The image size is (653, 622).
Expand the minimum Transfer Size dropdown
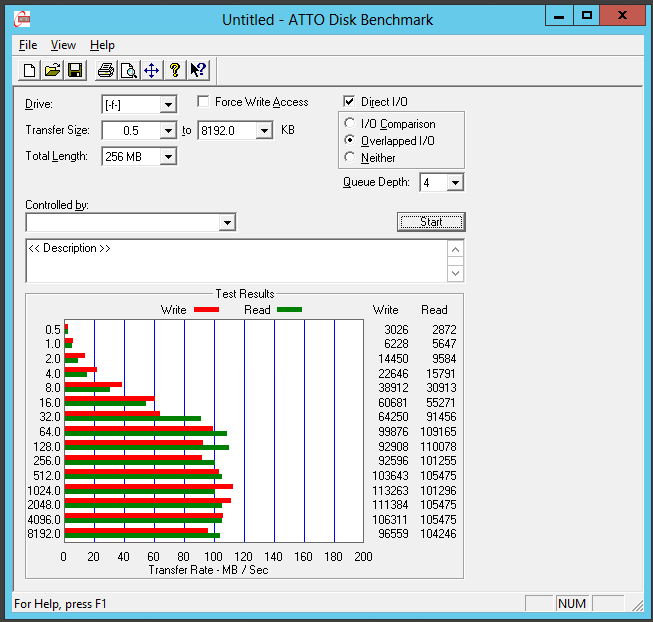168,131
